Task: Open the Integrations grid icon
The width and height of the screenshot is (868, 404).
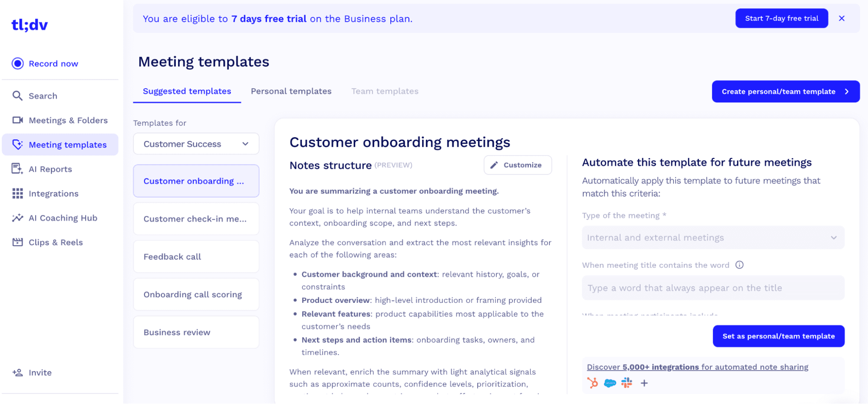Action: coord(17,194)
